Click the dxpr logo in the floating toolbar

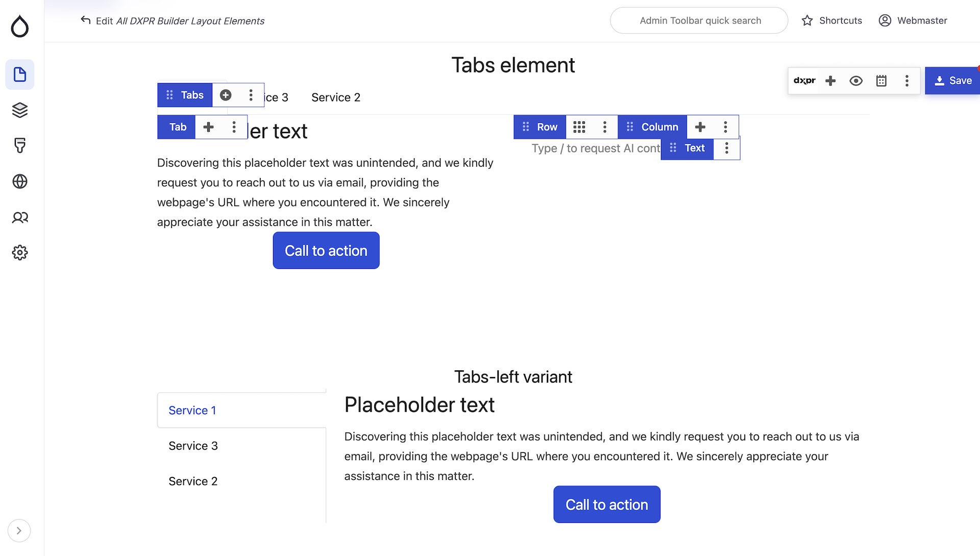(804, 81)
